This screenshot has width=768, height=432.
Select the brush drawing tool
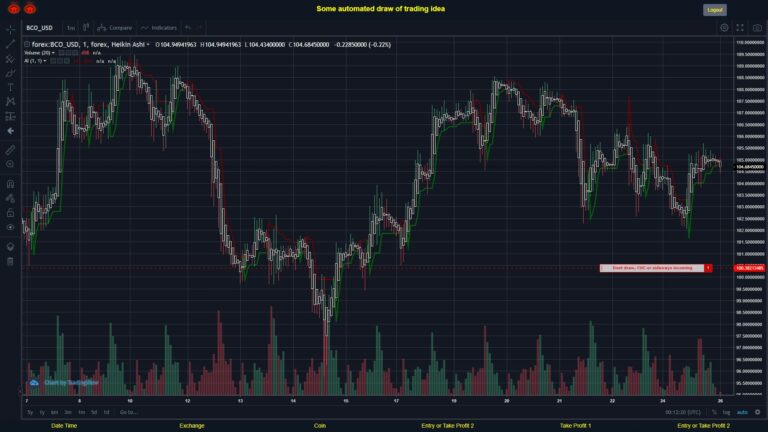pos(10,73)
